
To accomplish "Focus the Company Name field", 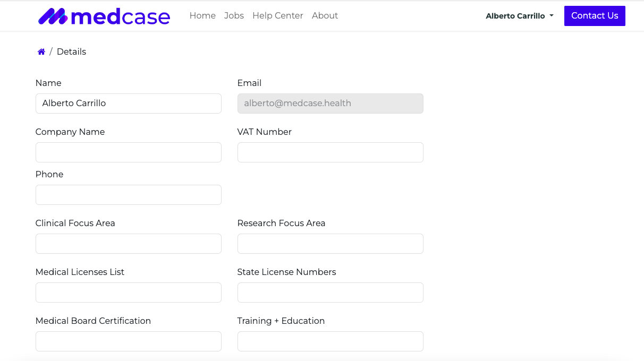I will [x=129, y=152].
